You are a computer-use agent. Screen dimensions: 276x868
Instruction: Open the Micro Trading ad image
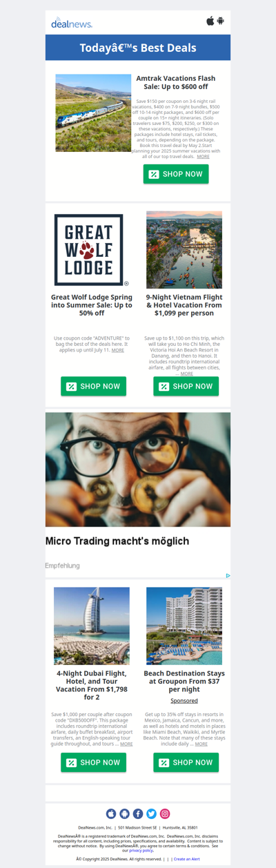point(138,470)
